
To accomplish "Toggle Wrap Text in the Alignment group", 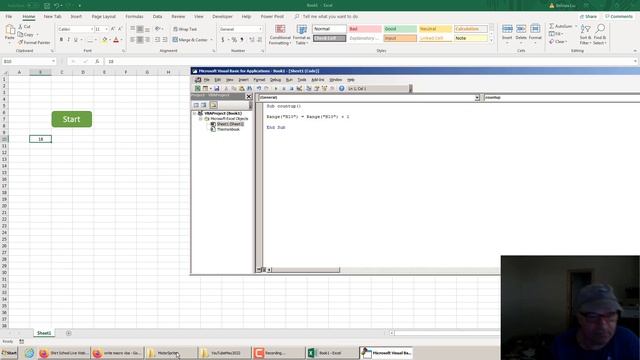I will click(185, 29).
